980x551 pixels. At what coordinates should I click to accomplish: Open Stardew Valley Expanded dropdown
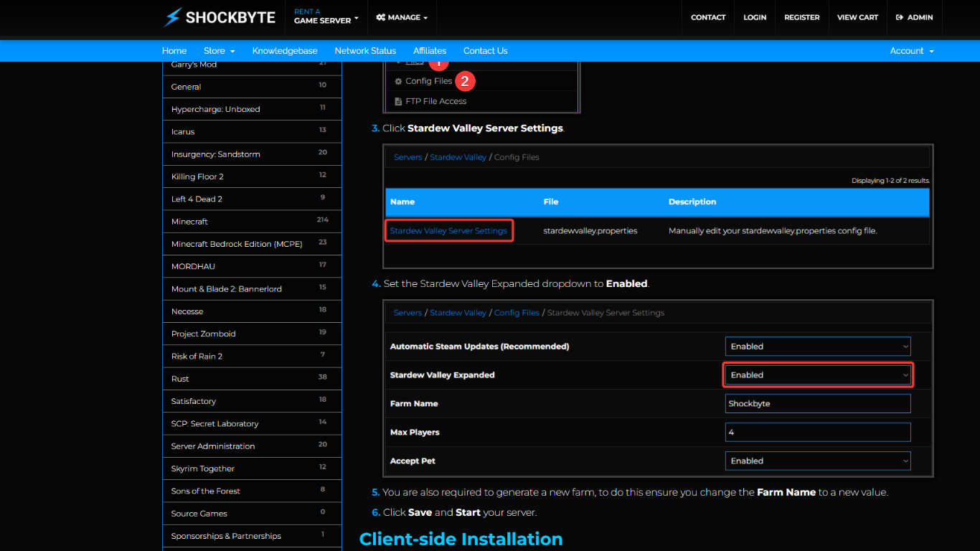pyautogui.click(x=818, y=375)
